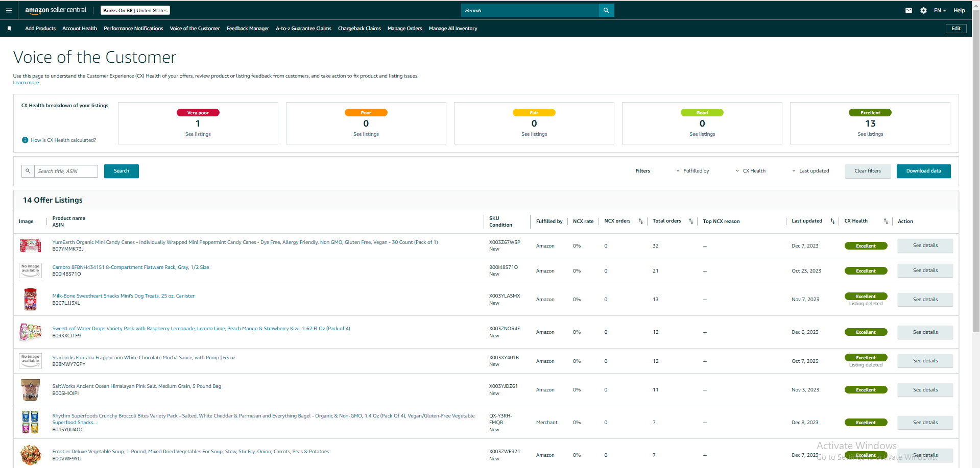Click Clear filters button
This screenshot has width=980, height=468.
tap(868, 171)
